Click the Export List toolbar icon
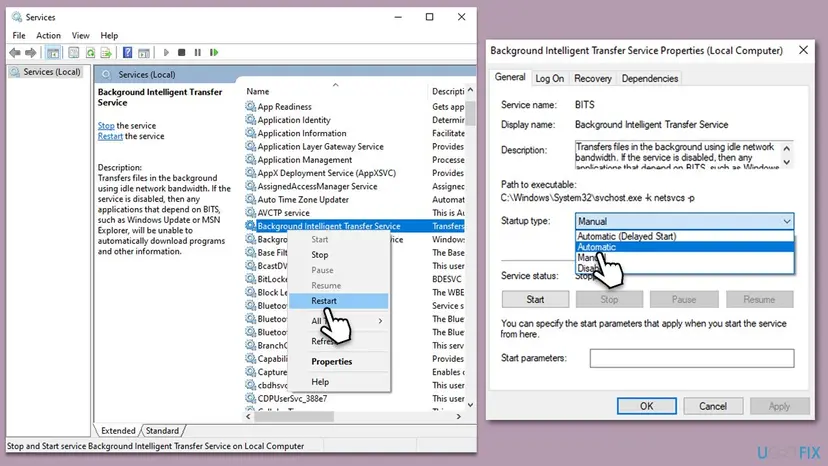The width and height of the screenshot is (828, 466). pyautogui.click(x=106, y=52)
